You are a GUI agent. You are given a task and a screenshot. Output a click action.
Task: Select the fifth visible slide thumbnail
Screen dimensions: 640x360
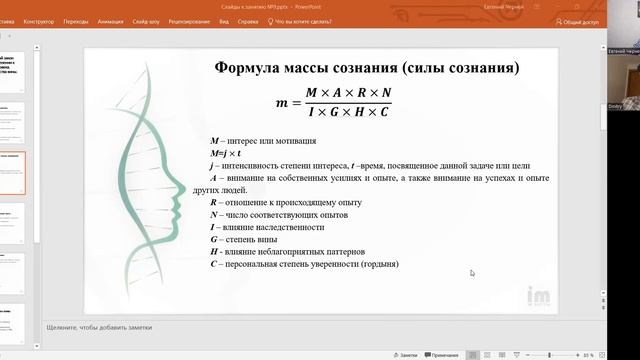pyautogui.click(x=12, y=273)
